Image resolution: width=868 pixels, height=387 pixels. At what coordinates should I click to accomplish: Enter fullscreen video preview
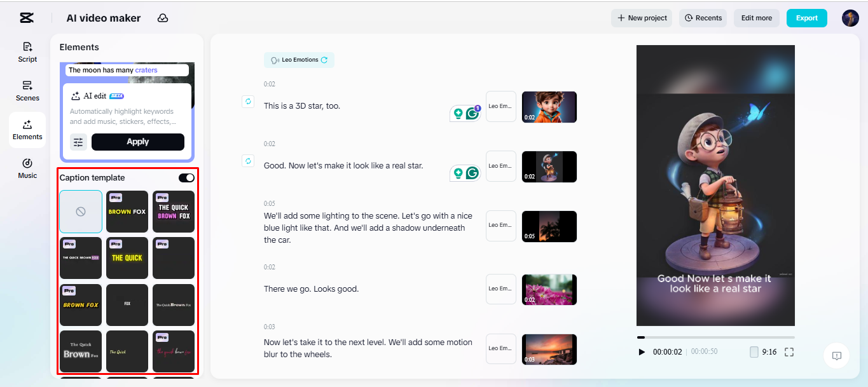point(790,351)
